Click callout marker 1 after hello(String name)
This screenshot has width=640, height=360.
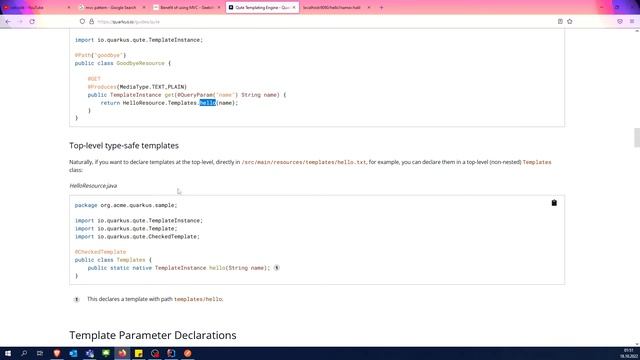(276, 268)
